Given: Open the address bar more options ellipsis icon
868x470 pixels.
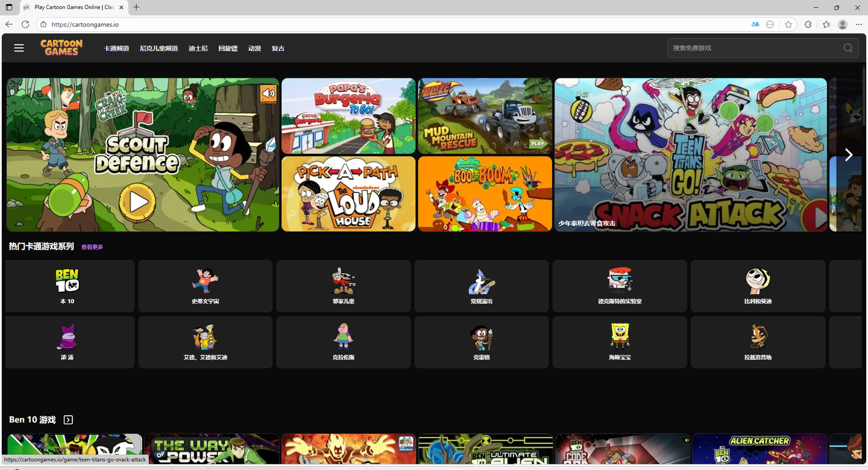Looking at the screenshot, I should click(770, 25).
